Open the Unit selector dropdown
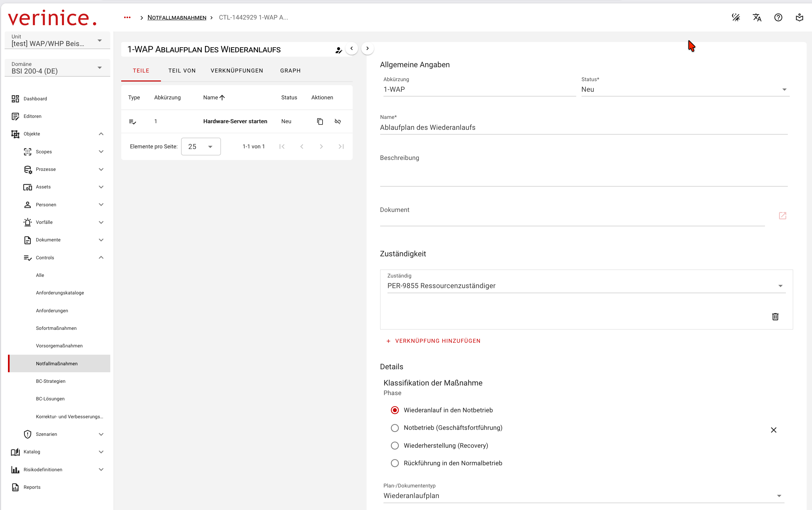Image resolution: width=812 pixels, height=510 pixels. [x=57, y=40]
